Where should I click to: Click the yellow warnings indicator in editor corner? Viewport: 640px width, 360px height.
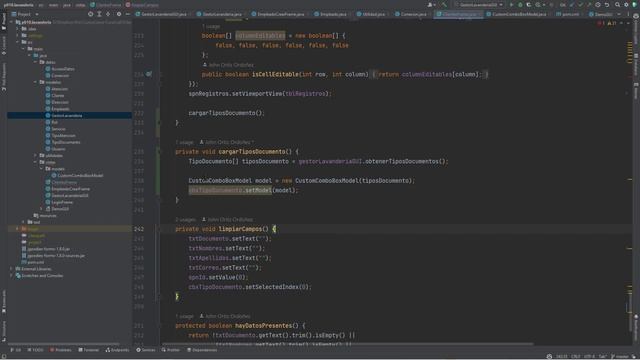click(611, 23)
